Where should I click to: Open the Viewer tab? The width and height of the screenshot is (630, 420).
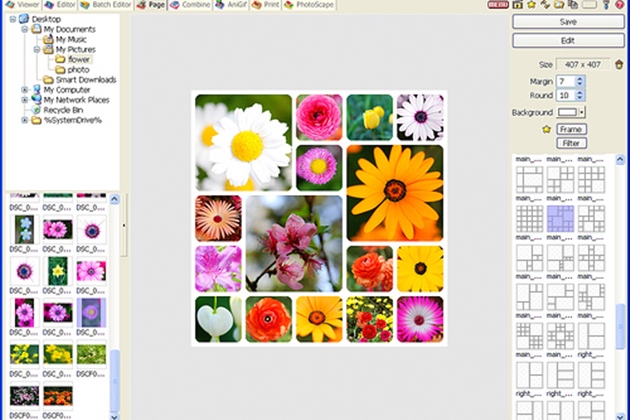click(x=23, y=5)
